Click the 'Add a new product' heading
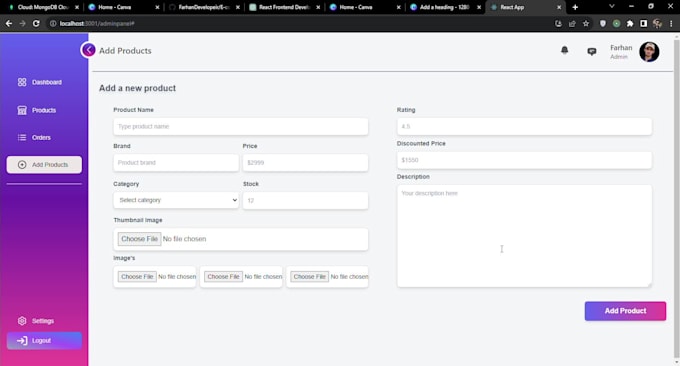This screenshot has height=366, width=680. (137, 88)
